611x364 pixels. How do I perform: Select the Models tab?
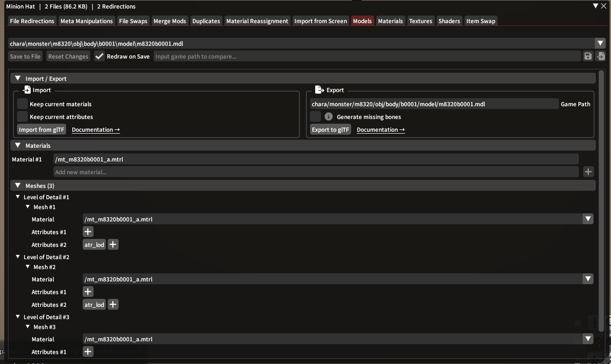[x=362, y=21]
